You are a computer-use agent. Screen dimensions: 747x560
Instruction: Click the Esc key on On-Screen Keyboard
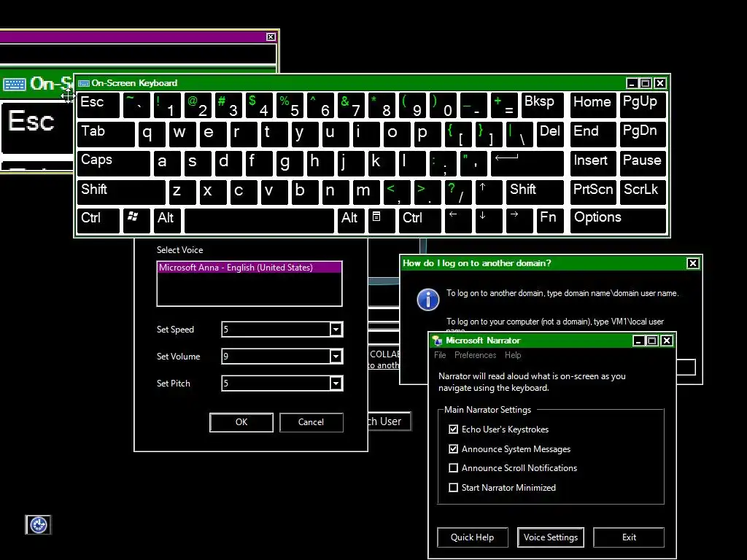tap(98, 106)
